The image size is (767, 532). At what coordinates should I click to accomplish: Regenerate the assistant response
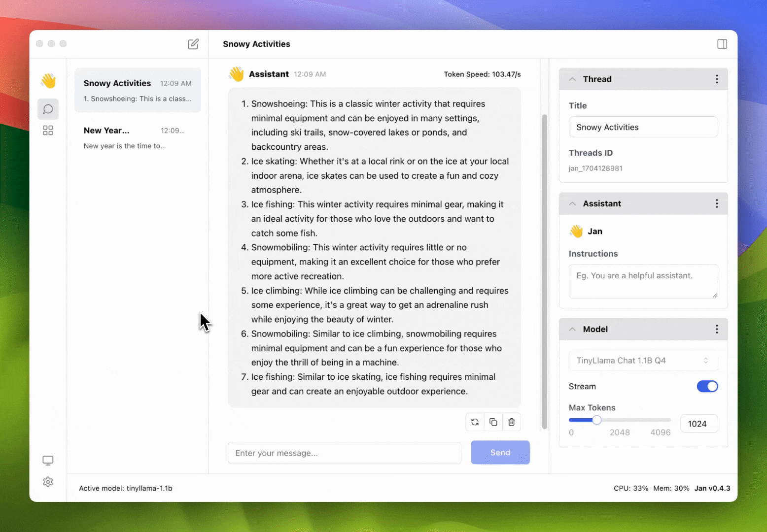pos(475,422)
